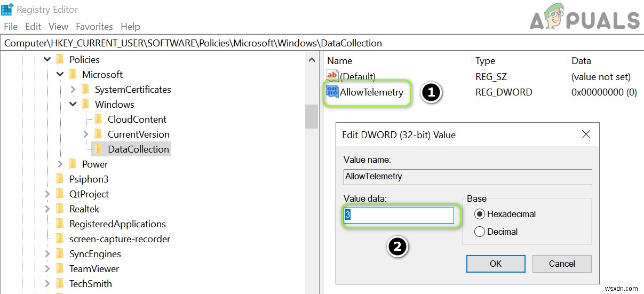Collapse the Windows tree node
This screenshot has width=644, height=294.
point(73,104)
